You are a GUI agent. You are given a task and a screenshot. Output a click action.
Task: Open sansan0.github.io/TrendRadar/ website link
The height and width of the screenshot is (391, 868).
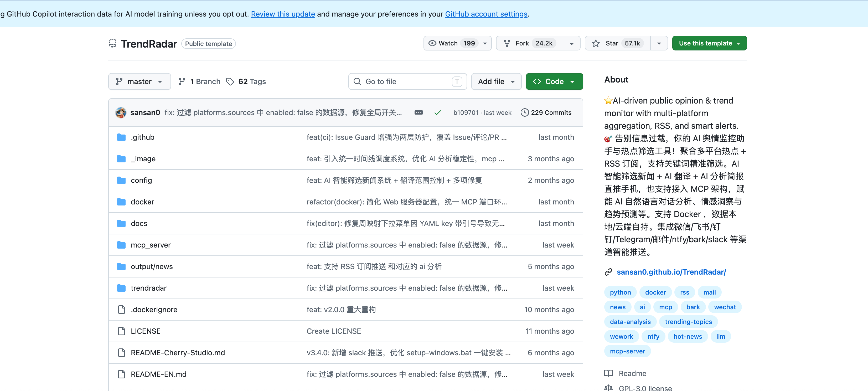[671, 272]
